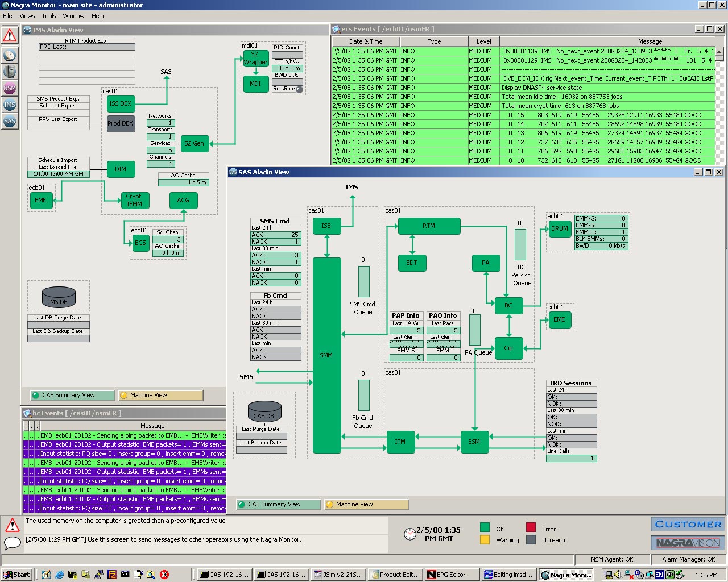This screenshot has height=582, width=728.
Task: Open the Tools menu
Action: coord(49,16)
